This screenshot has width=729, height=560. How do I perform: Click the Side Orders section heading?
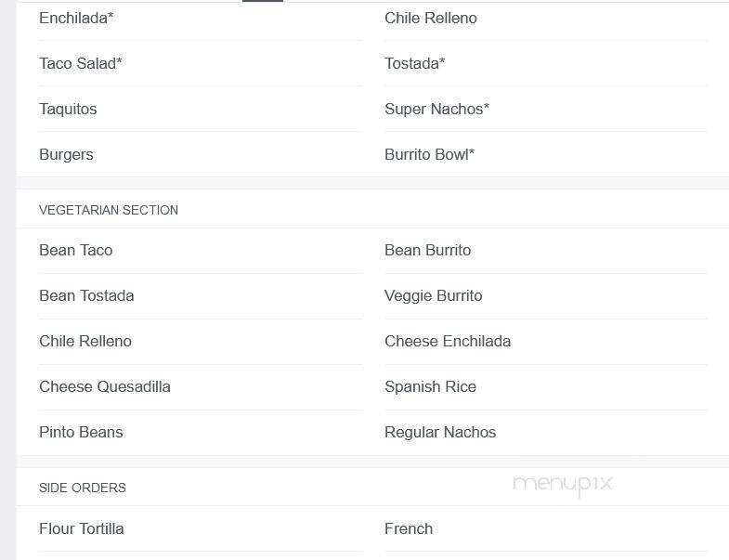pyautogui.click(x=83, y=488)
